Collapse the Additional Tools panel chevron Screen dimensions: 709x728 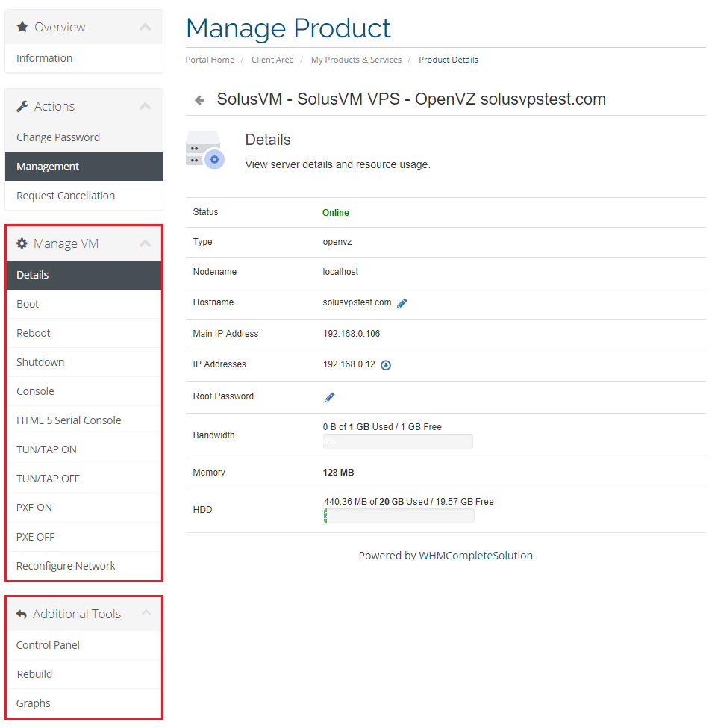pyautogui.click(x=146, y=612)
